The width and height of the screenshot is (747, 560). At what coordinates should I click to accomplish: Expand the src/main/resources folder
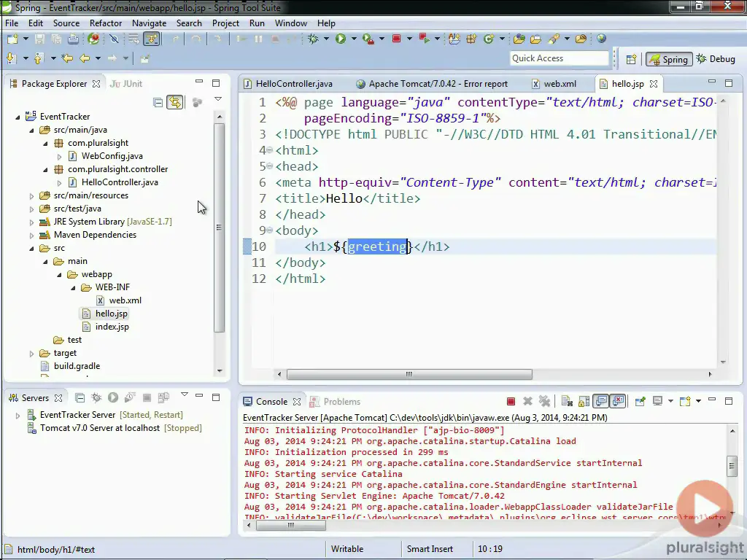tap(31, 195)
